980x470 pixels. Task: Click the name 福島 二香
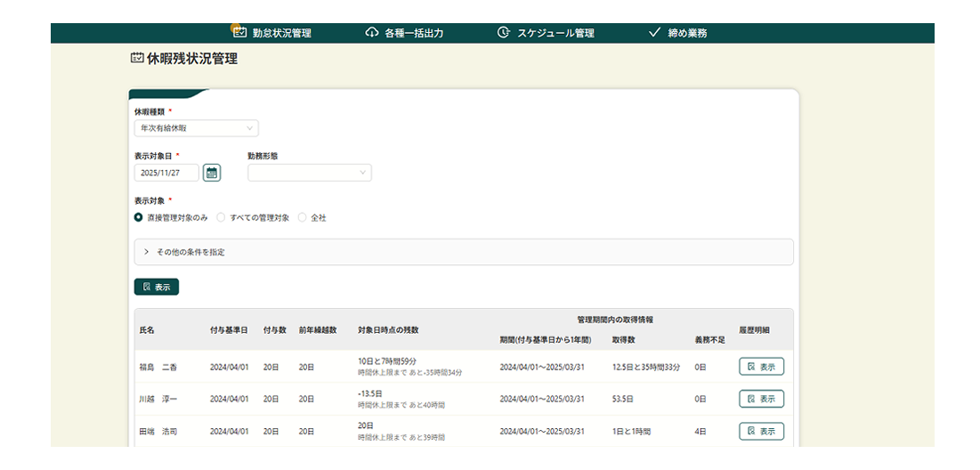[158, 368]
